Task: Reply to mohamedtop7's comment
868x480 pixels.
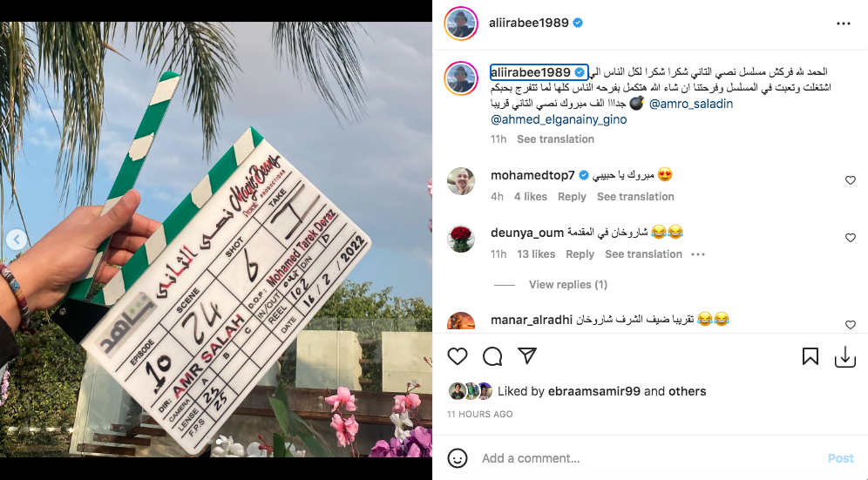Action: [572, 197]
